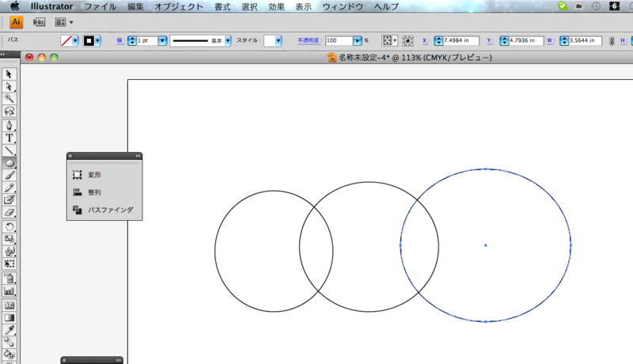
Task: Click the 線 stroke panel link
Action: pos(119,40)
